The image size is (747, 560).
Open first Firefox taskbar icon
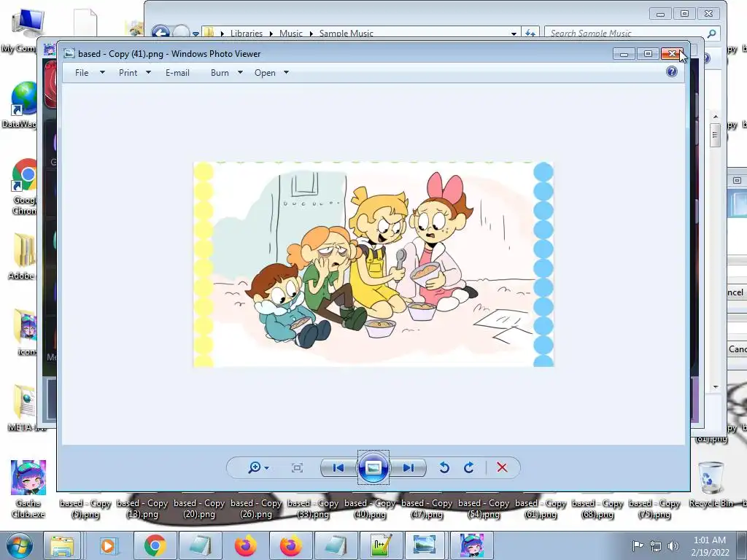(246, 545)
